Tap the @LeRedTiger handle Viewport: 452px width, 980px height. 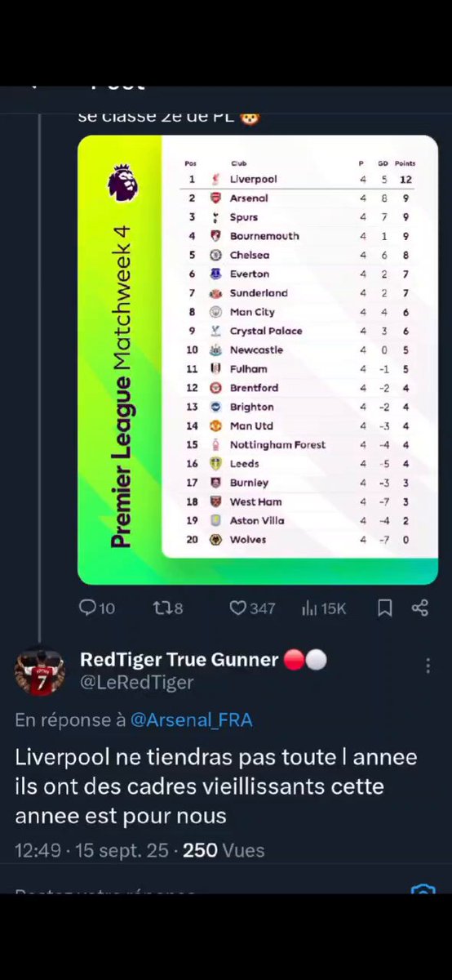coord(137,682)
